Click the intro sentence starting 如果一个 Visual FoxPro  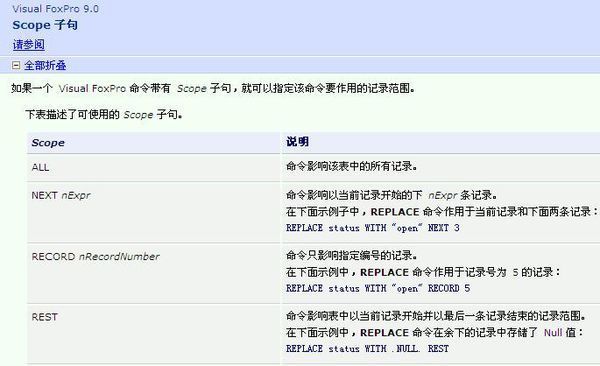(213, 88)
